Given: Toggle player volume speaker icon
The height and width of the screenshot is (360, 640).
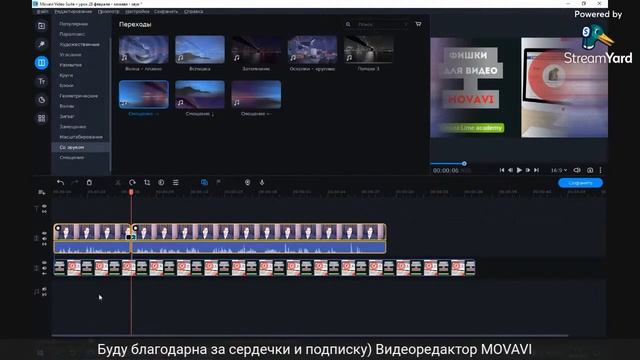Looking at the screenshot, I should [577, 170].
